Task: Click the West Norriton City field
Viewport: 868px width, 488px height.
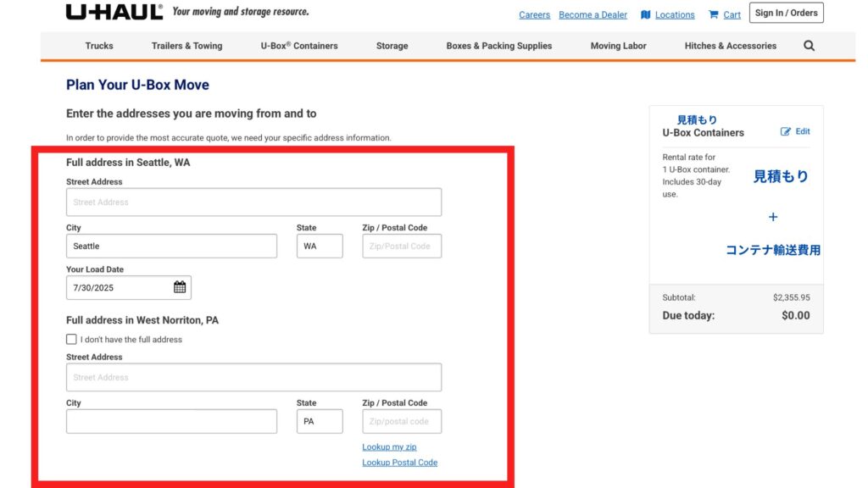Action: click(171, 422)
